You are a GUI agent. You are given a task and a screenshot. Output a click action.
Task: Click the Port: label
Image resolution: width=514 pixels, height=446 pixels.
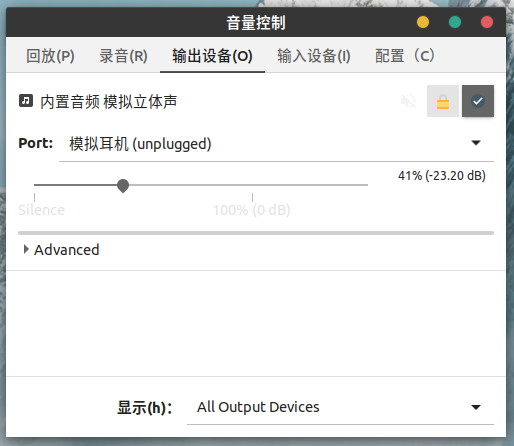tap(36, 143)
